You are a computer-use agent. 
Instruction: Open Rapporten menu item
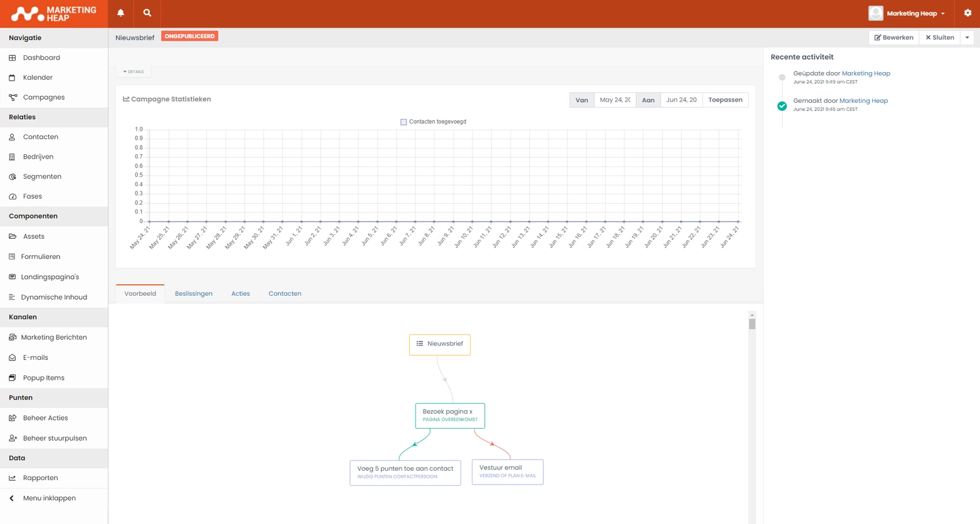click(x=40, y=478)
